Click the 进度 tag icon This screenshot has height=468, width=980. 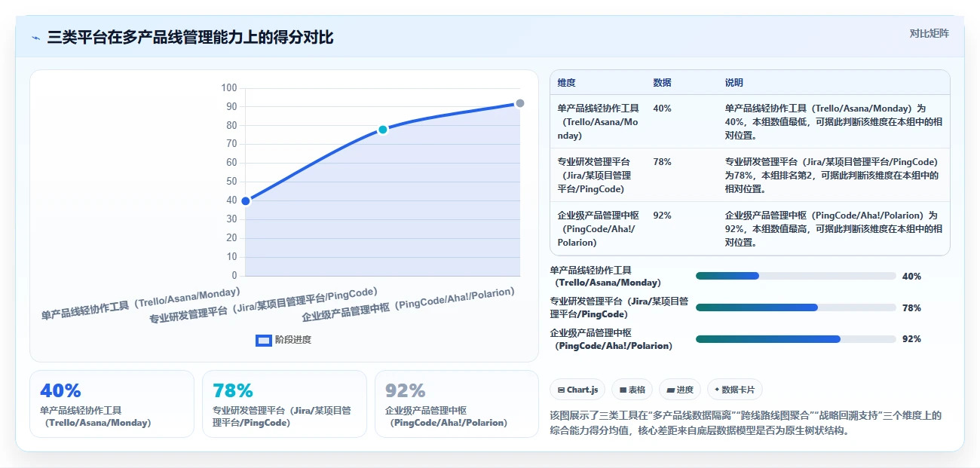670,390
